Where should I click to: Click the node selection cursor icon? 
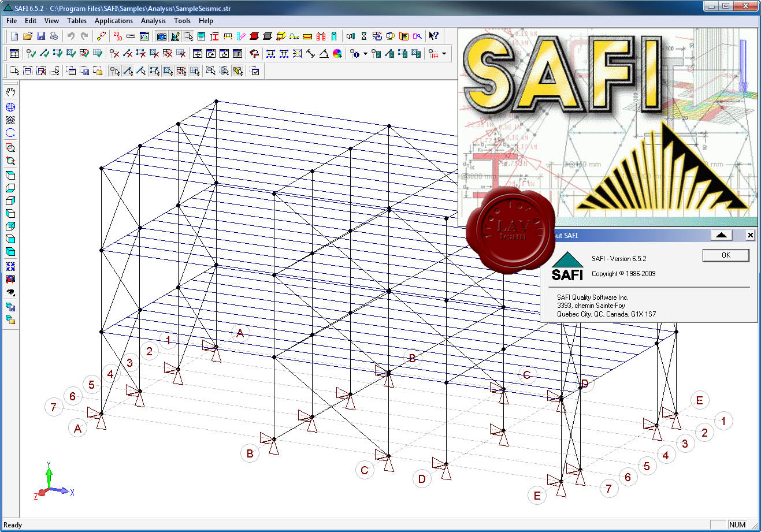[114, 71]
